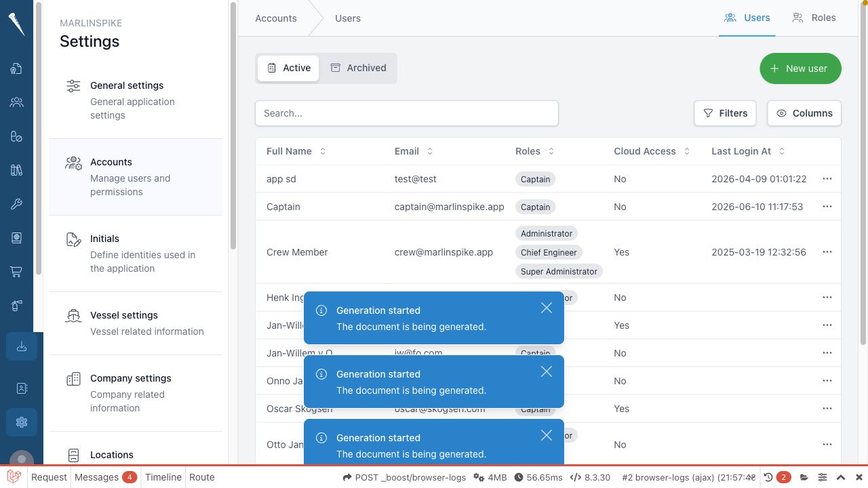
Task: Focus the users Search field
Action: (407, 113)
